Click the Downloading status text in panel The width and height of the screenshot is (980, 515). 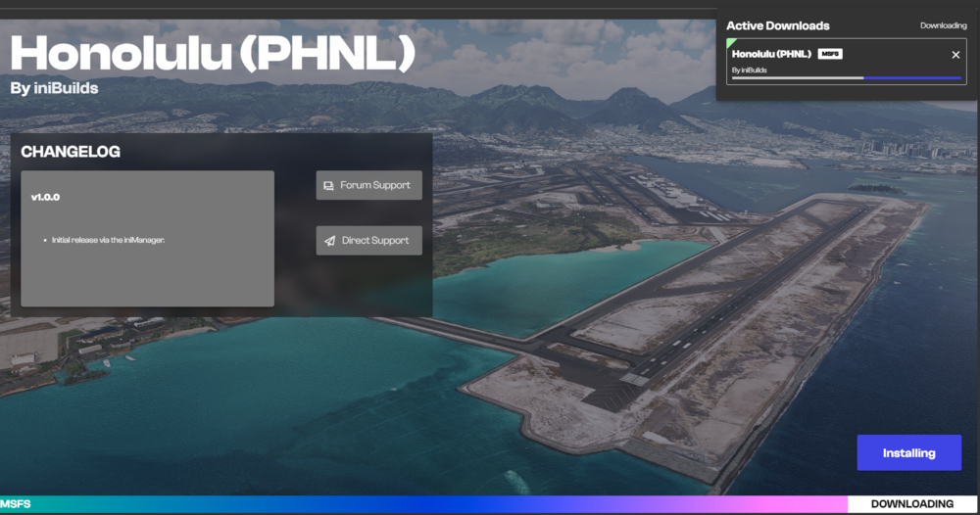click(x=943, y=25)
